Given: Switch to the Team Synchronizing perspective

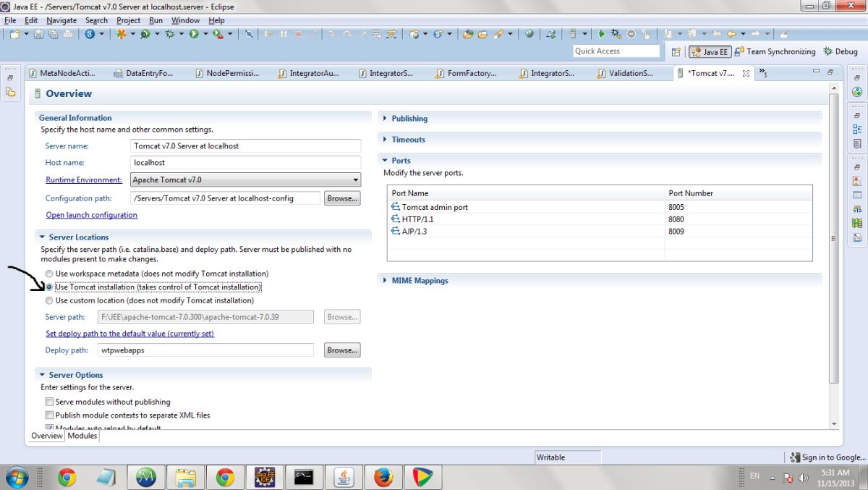Looking at the screenshot, I should pos(775,51).
